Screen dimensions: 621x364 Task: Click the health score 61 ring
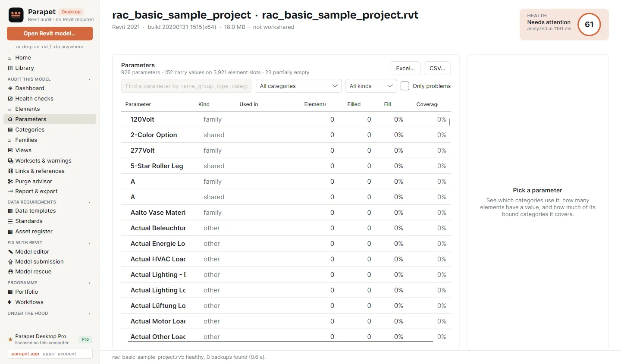point(589,25)
